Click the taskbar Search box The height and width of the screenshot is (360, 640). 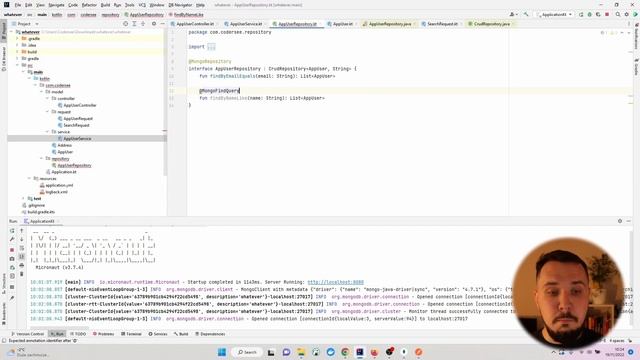pos(247,352)
